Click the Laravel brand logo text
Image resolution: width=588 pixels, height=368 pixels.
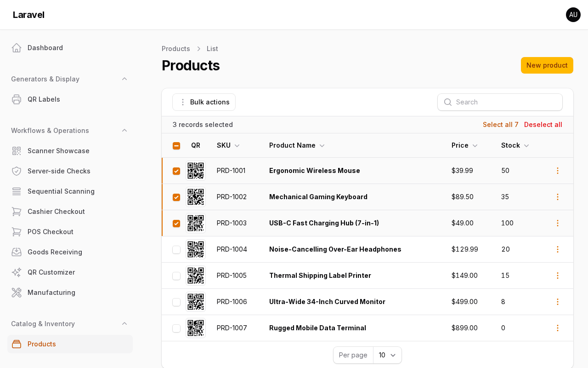point(28,15)
